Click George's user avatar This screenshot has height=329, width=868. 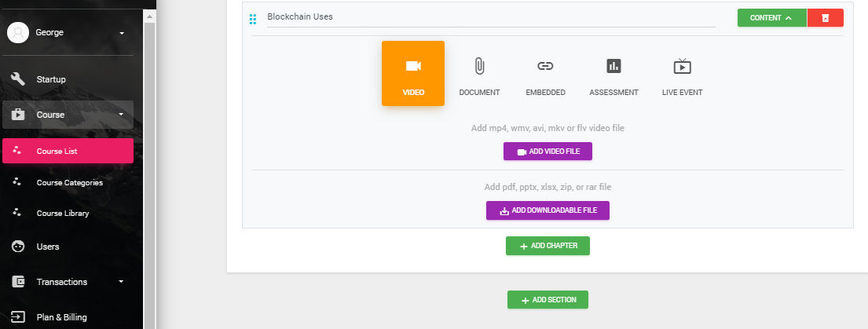[18, 33]
